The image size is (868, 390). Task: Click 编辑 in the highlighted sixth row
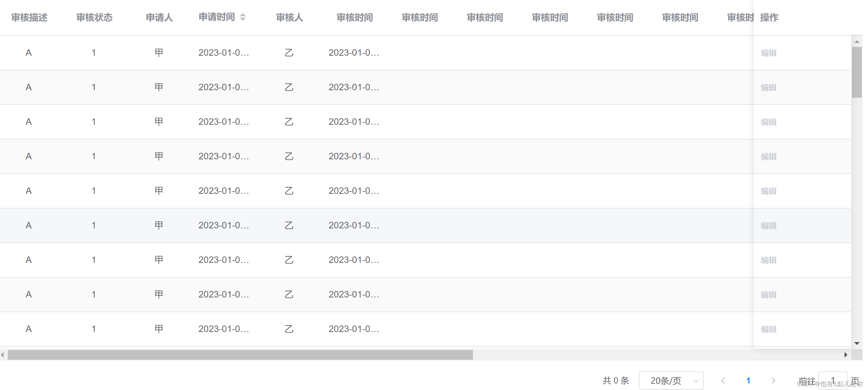(768, 225)
